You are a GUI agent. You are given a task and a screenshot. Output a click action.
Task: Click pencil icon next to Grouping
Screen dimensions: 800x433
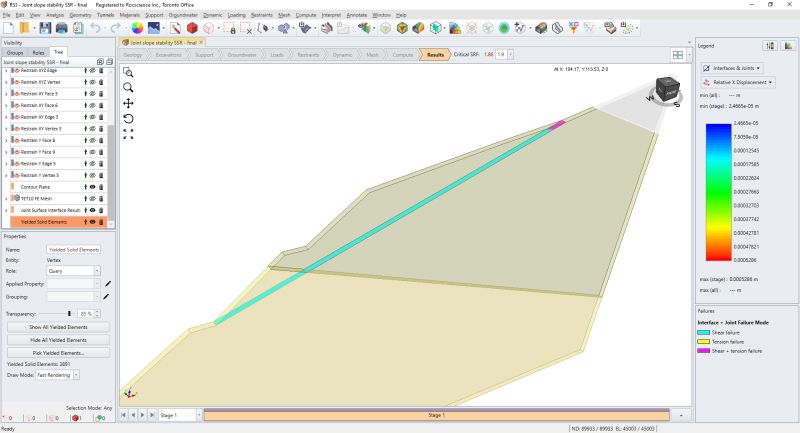point(106,296)
